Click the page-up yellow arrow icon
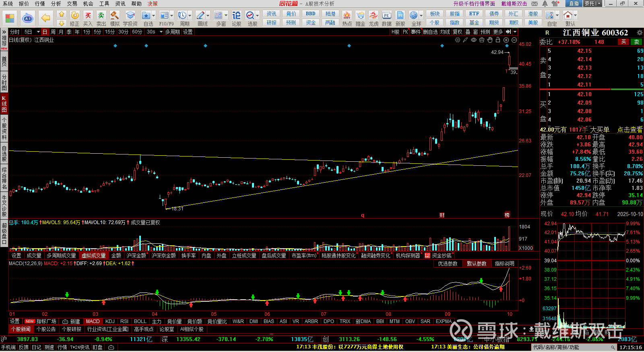 coord(61,14)
